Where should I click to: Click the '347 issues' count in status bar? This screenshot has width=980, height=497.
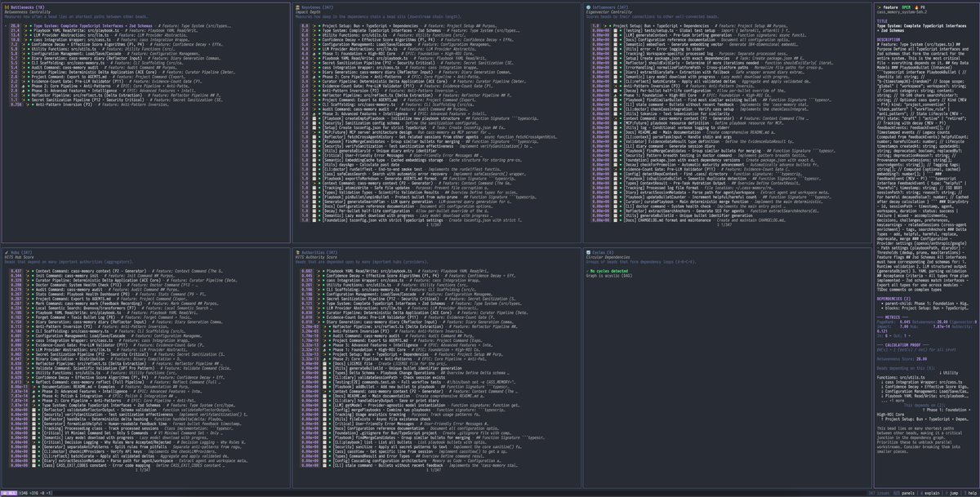[x=879, y=493]
